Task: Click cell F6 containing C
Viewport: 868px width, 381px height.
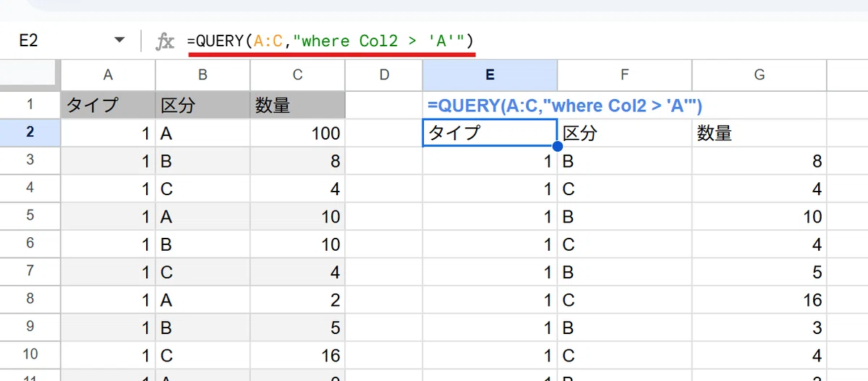Action: (625, 244)
